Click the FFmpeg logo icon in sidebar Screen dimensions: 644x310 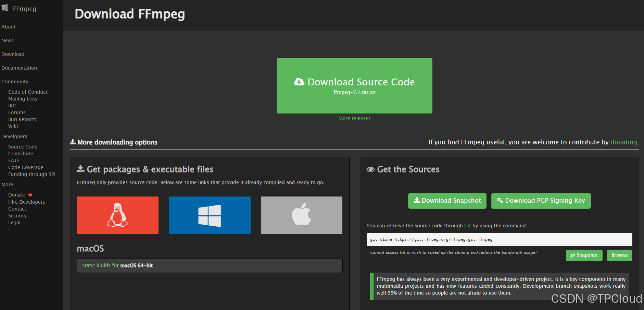pos(5,8)
